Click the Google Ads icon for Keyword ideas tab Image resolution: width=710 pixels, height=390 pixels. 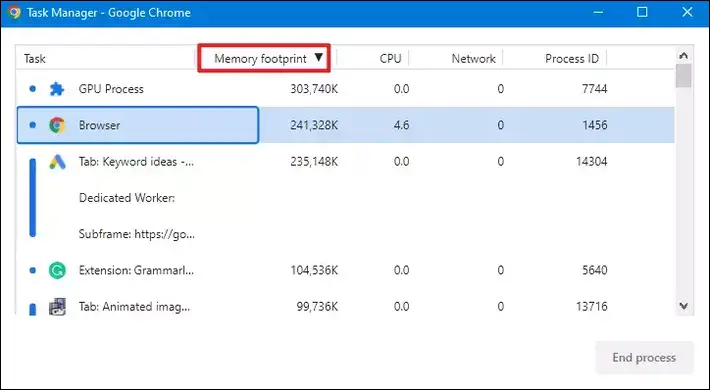(57, 162)
